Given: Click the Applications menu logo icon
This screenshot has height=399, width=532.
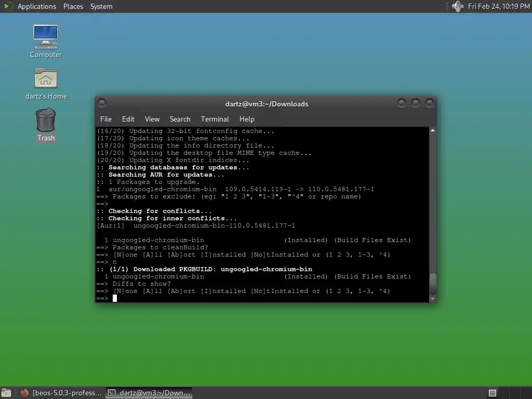Looking at the screenshot, I should (x=8, y=6).
